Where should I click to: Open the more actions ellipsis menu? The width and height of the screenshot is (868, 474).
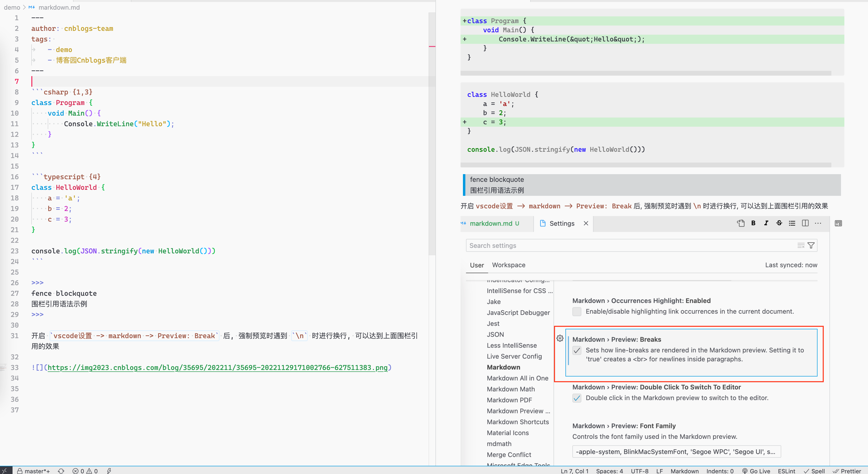tap(818, 223)
